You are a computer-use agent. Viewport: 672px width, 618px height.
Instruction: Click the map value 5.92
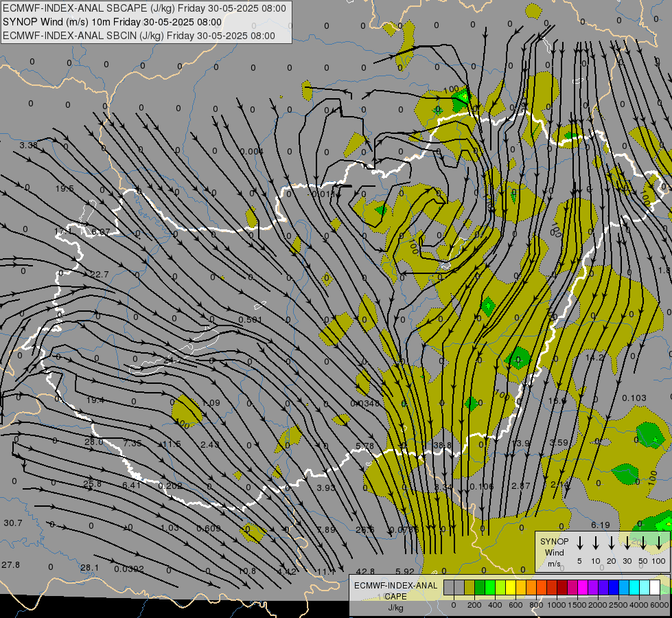[x=404, y=571]
